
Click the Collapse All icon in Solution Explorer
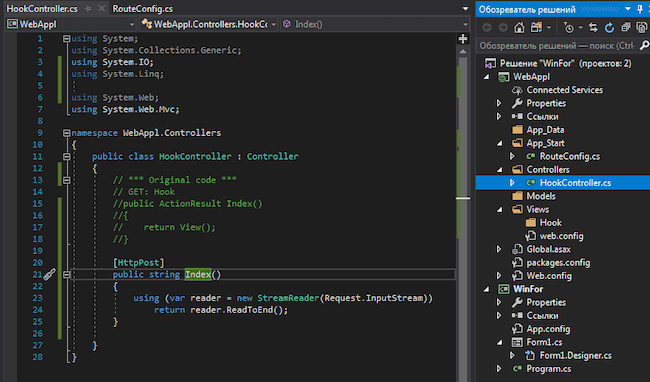click(x=625, y=28)
